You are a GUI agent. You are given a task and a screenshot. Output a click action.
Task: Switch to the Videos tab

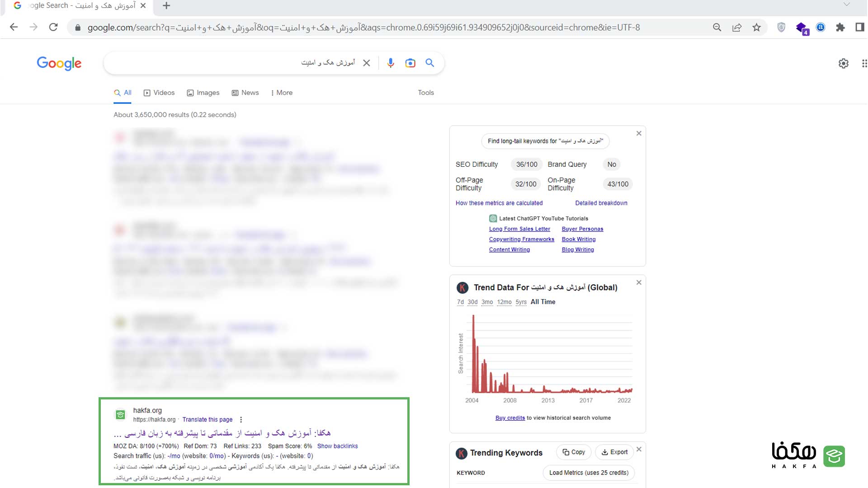point(159,93)
